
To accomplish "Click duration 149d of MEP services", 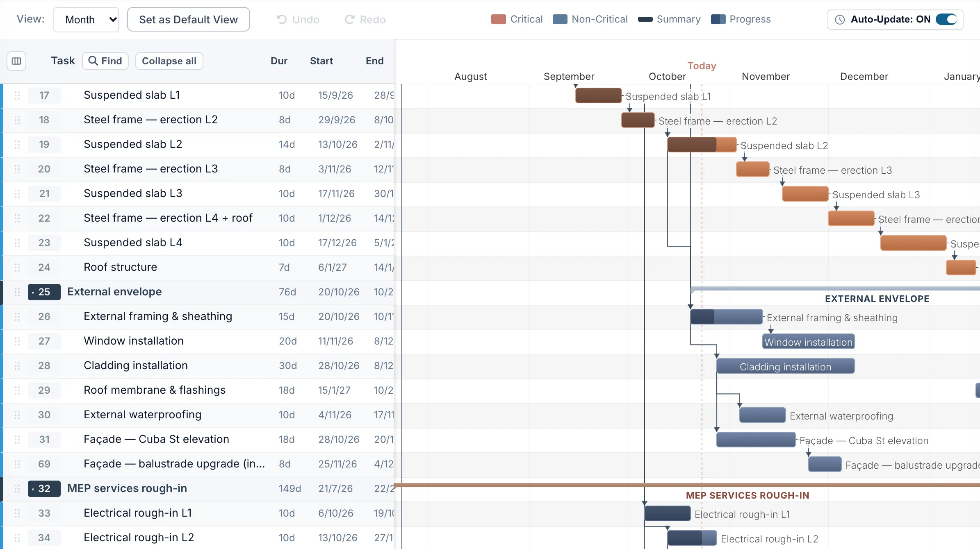I will click(x=290, y=489).
